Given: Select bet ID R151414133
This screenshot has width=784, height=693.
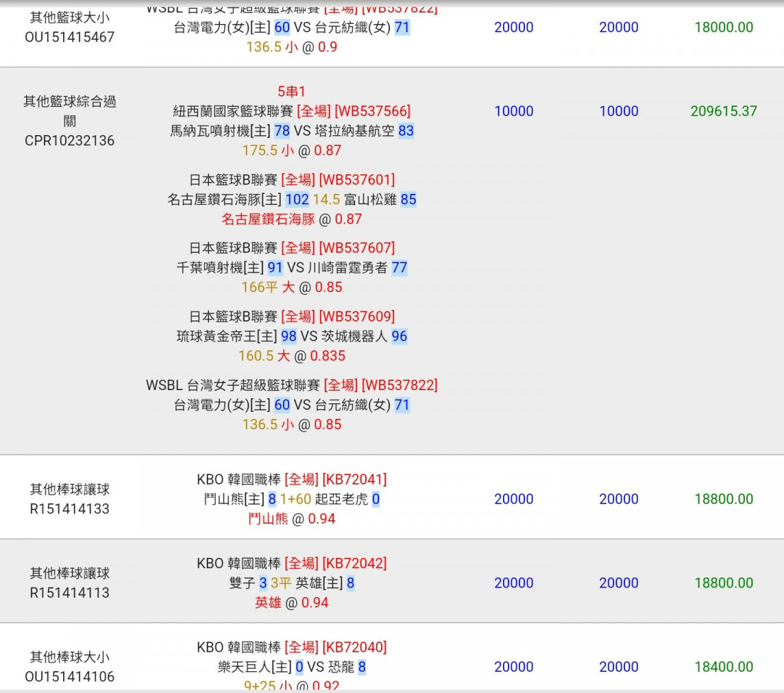Looking at the screenshot, I should click(70, 509).
